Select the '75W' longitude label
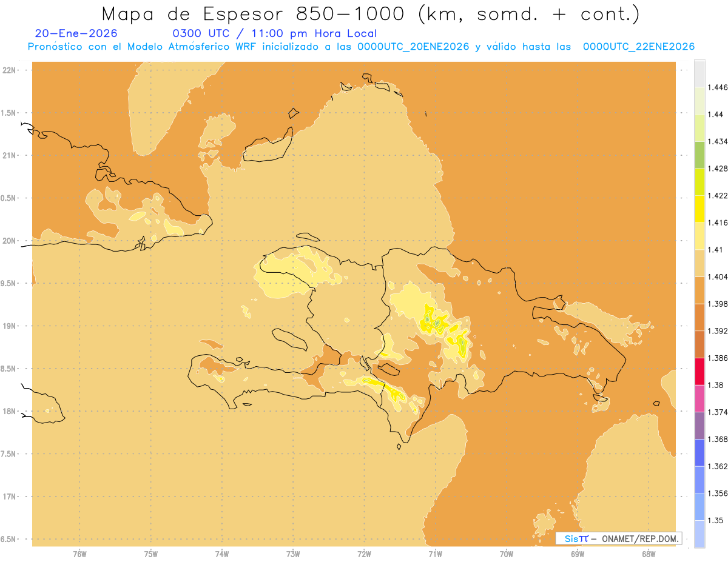Screen dimensions: 728x562 [x=150, y=554]
